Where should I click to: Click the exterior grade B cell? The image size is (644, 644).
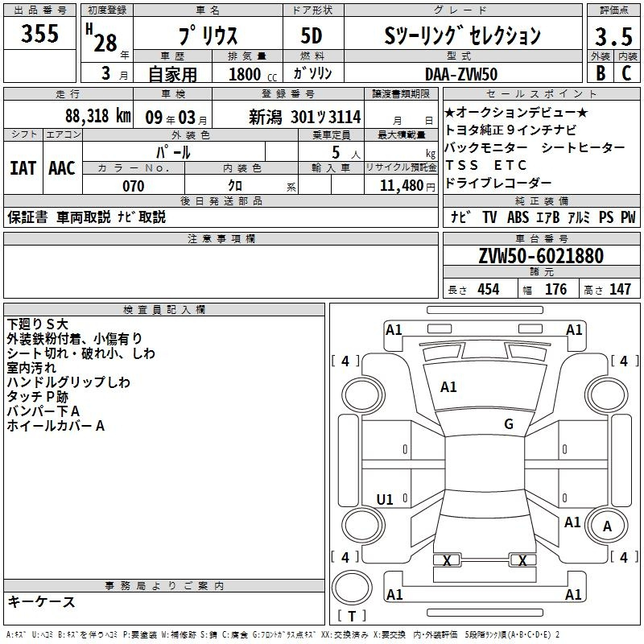click(x=600, y=72)
